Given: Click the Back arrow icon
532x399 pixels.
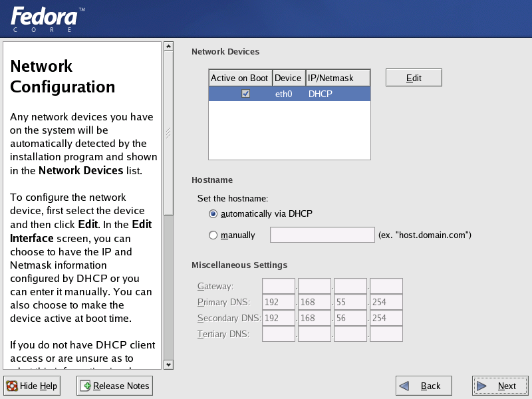Looking at the screenshot, I should 404,386.
